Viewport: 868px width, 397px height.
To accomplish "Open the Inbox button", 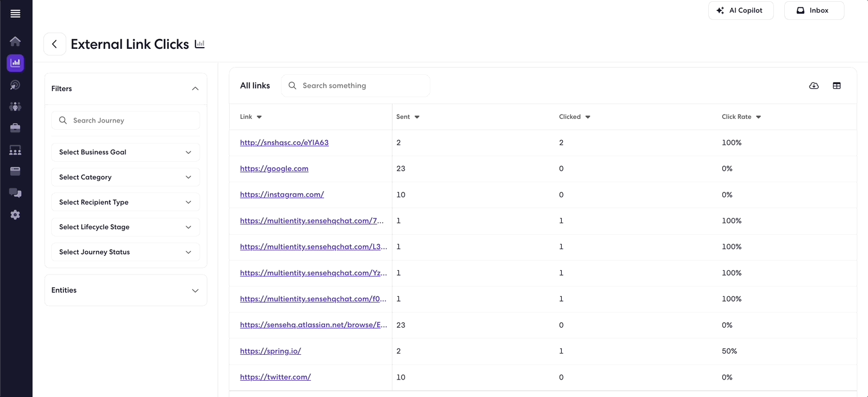I will [x=814, y=10].
